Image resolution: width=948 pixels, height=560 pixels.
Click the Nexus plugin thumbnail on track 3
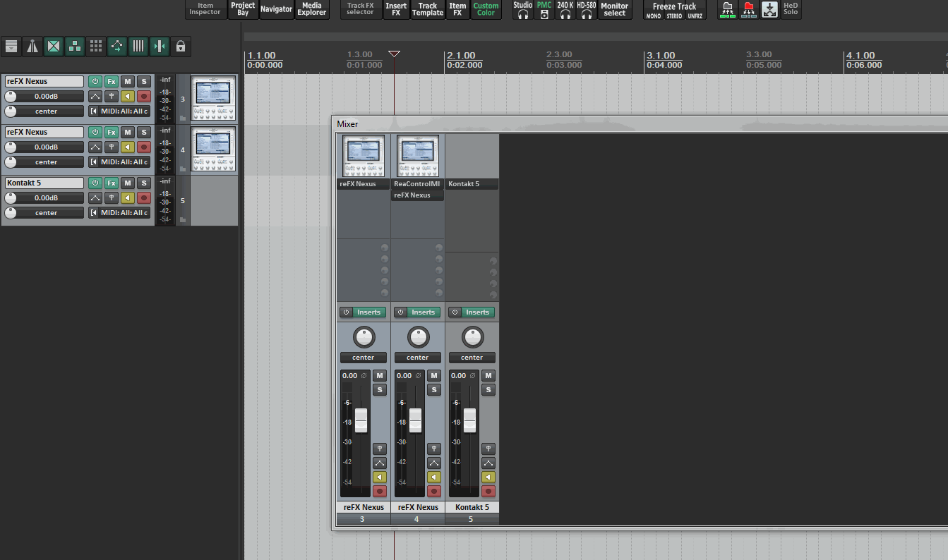[213, 98]
